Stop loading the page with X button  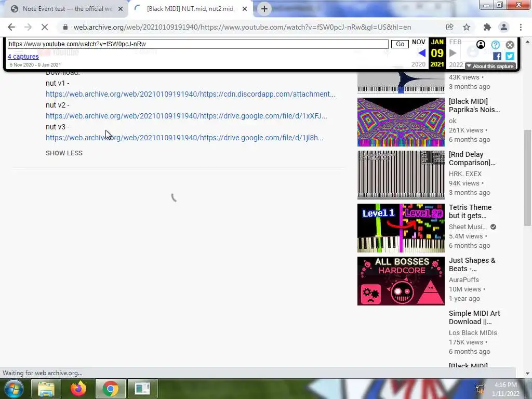pyautogui.click(x=45, y=27)
